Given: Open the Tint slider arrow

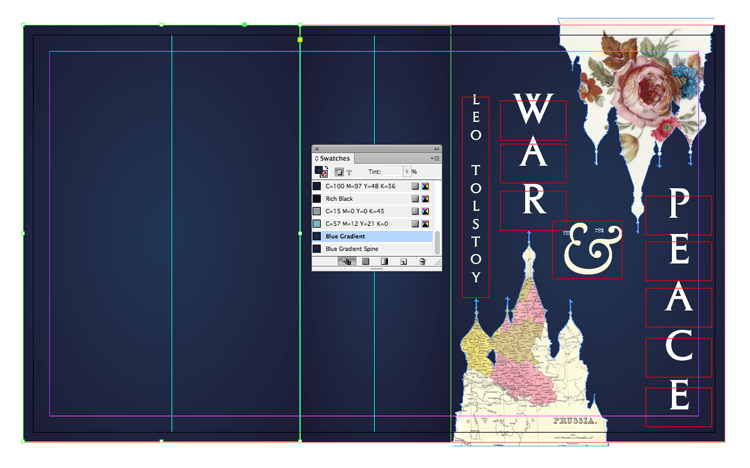Looking at the screenshot, I should pyautogui.click(x=407, y=171).
